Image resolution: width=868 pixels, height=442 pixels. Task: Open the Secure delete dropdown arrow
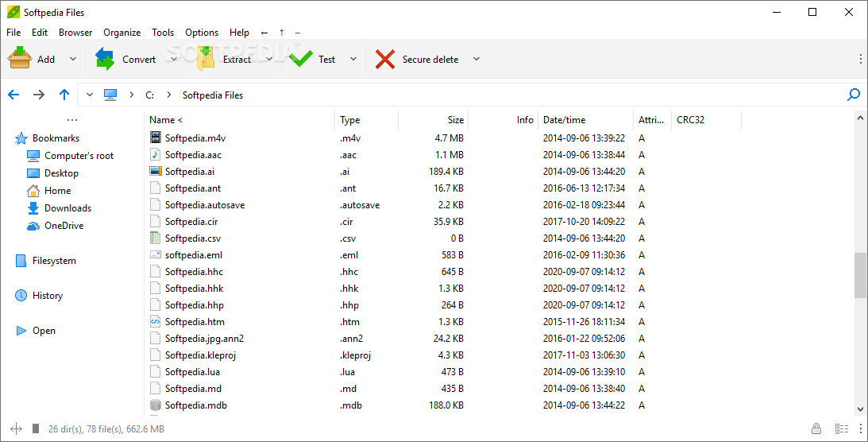476,59
